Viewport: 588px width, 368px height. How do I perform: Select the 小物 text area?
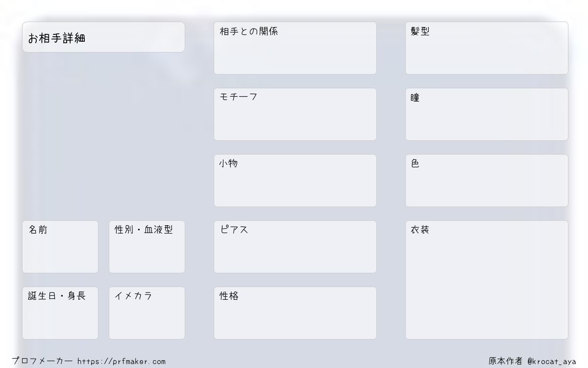(x=295, y=181)
